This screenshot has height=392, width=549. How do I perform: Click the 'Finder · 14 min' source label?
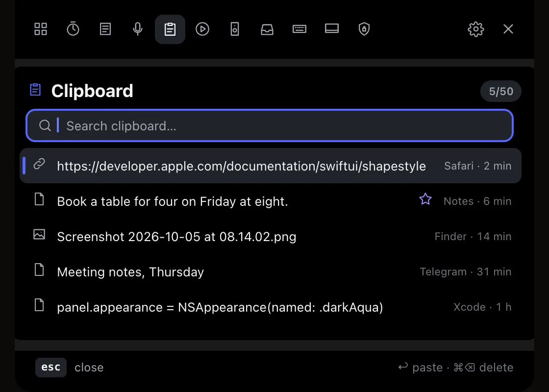click(473, 237)
